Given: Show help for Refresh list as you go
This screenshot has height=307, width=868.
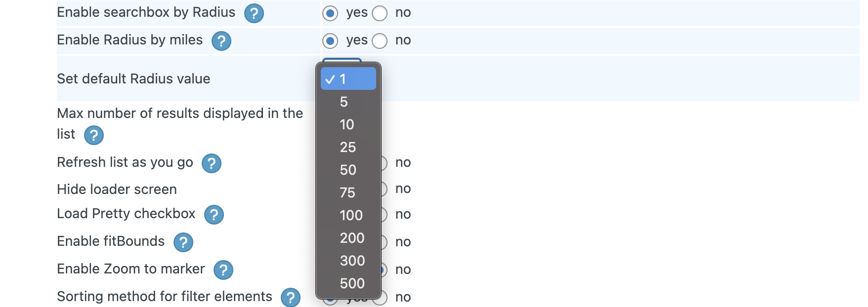Looking at the screenshot, I should pos(211,163).
